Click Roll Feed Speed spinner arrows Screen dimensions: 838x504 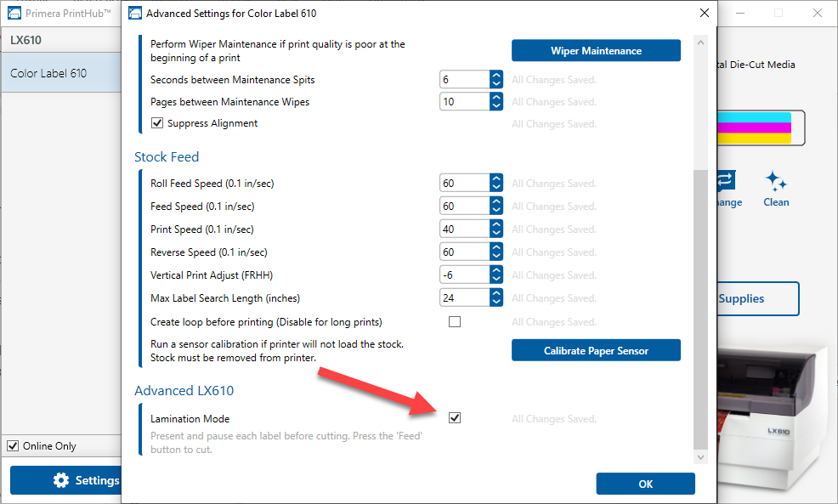coord(496,184)
